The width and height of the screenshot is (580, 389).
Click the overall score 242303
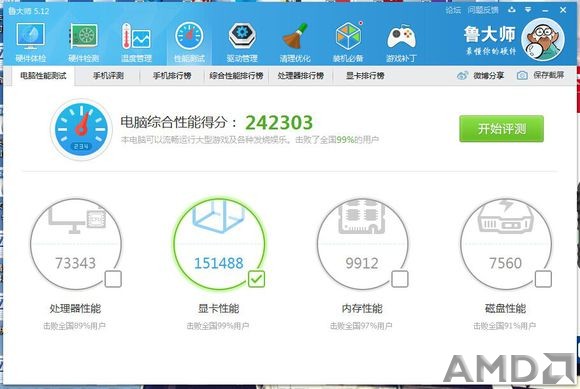point(279,123)
